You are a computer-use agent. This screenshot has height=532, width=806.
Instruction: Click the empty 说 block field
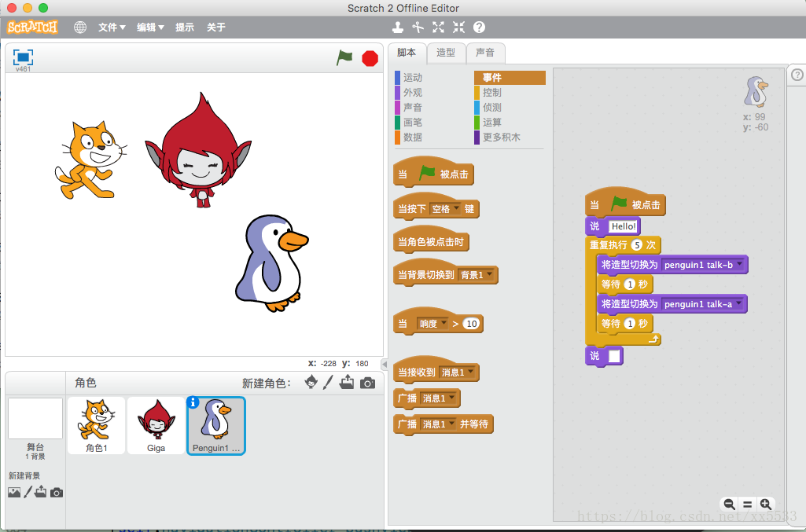coord(614,356)
